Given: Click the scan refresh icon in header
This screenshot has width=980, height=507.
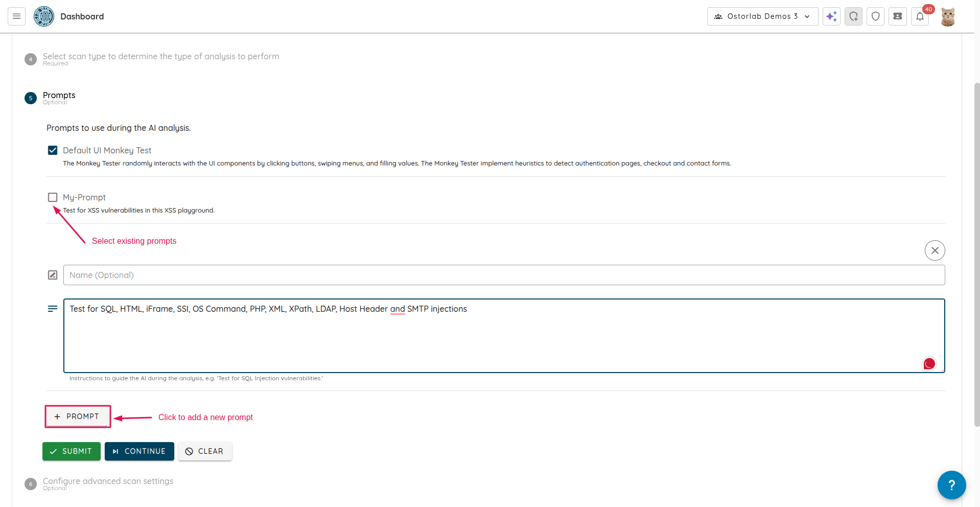Looking at the screenshot, I should click(853, 16).
